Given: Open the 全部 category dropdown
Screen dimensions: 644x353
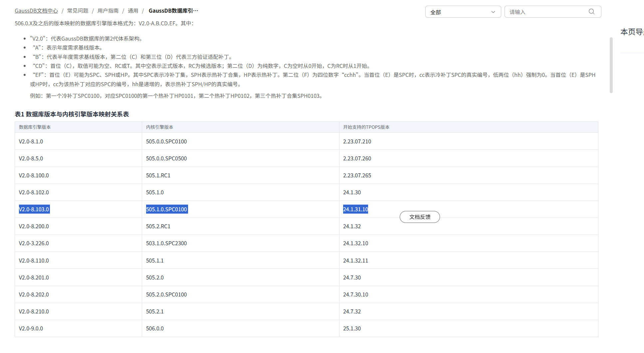Looking at the screenshot, I should 463,12.
